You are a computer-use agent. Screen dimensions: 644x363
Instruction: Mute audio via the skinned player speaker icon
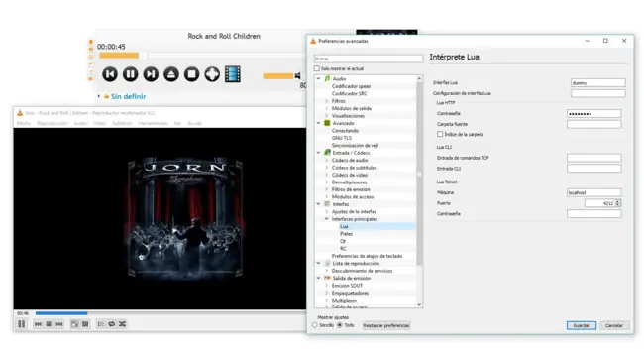(x=298, y=76)
